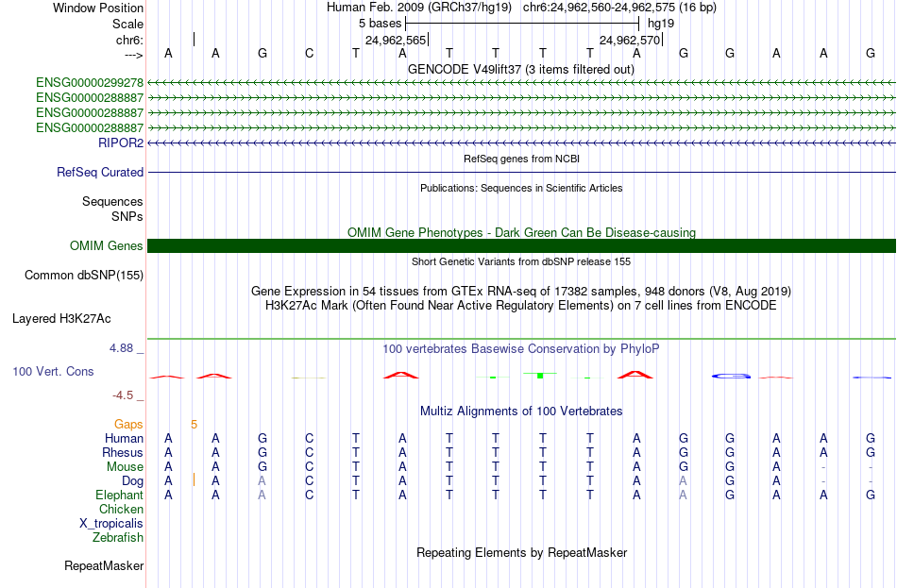Open 'Publications: Sequences in Scientific Articles' title

click(521, 188)
